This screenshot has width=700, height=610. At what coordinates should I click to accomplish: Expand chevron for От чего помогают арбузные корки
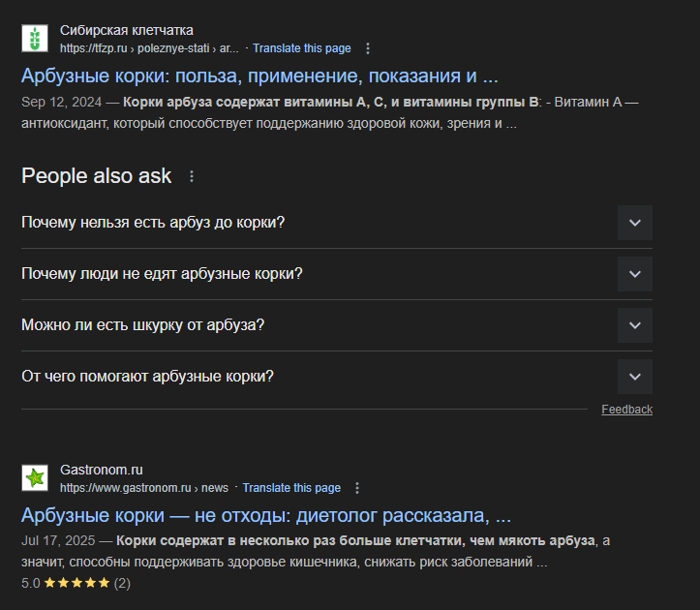[635, 377]
